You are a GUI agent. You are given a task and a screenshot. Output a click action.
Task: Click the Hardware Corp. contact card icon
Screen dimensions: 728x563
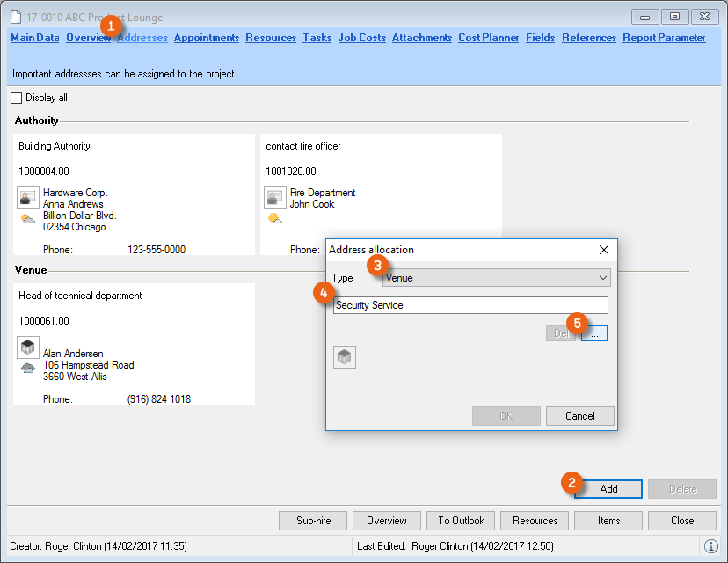tap(27, 197)
